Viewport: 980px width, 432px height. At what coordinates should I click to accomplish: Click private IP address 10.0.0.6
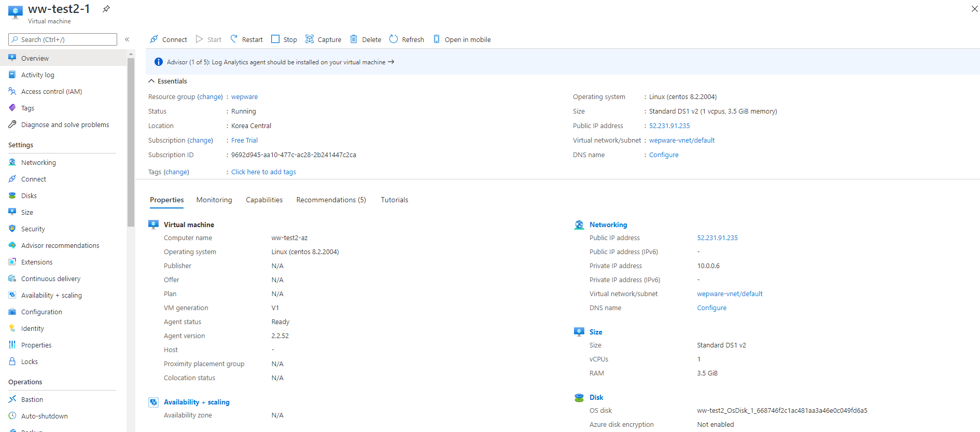coord(708,266)
